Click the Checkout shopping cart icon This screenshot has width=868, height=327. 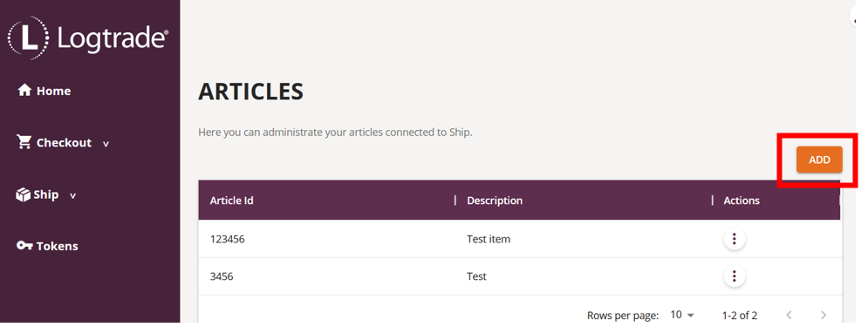24,142
